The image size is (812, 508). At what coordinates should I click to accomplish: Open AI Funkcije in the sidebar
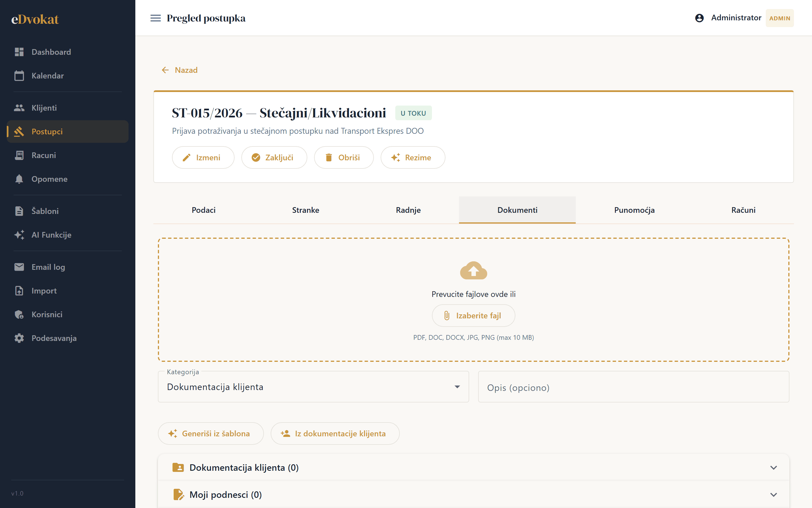[x=67, y=235]
